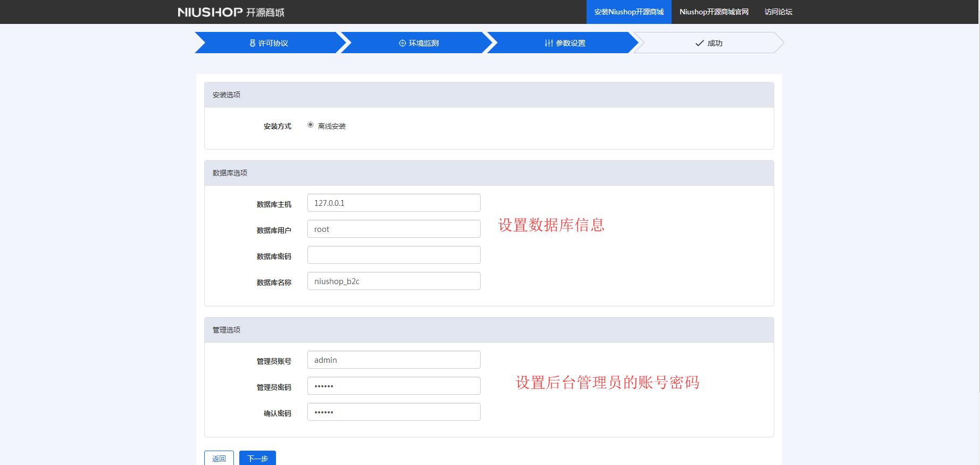Screen dimensions: 980x465
Task: Click the 管理员密码 password field
Action: pyautogui.click(x=394, y=386)
